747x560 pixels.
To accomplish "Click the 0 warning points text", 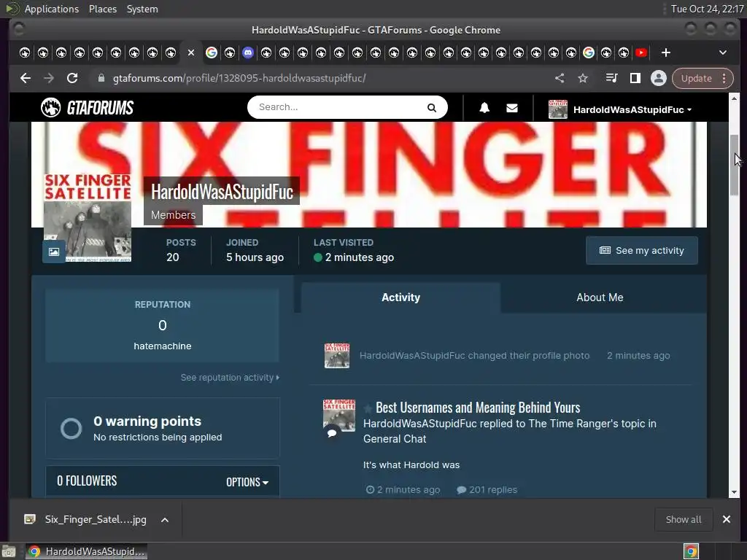I will coord(147,421).
